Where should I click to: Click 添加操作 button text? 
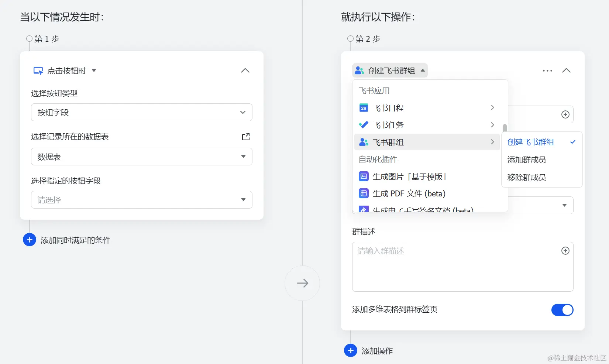tap(377, 351)
